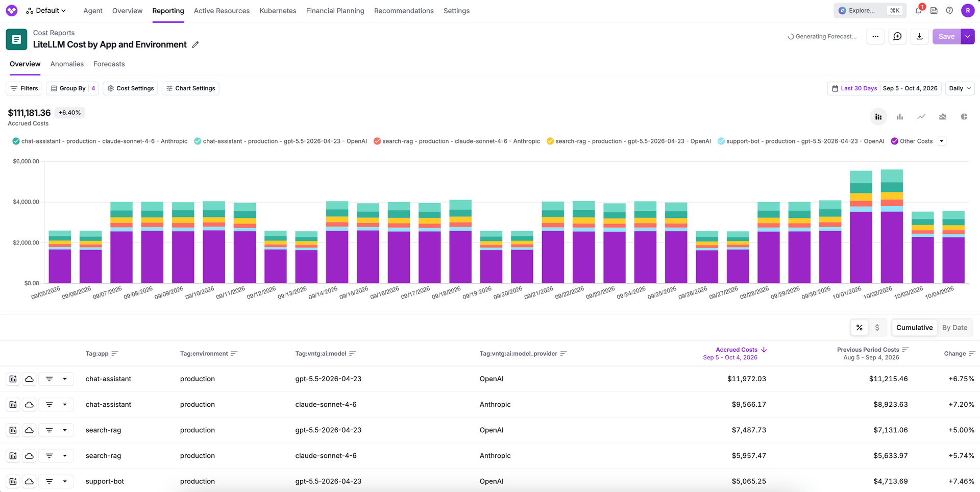Toggle chat-assistant claude-sonnet-4-6 Anthropic legend series

pyautogui.click(x=100, y=141)
